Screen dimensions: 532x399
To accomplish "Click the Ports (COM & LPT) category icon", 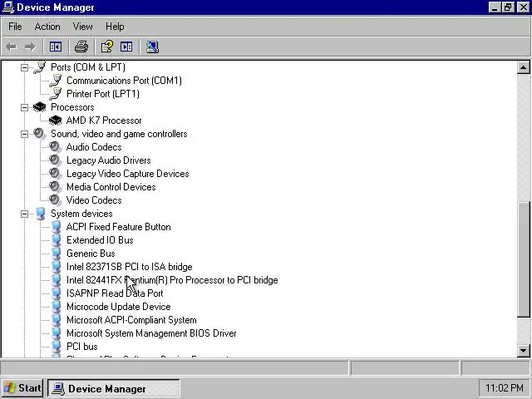I will coord(40,67).
